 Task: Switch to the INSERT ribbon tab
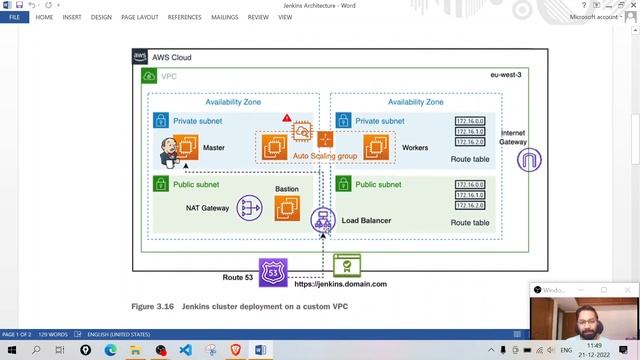[72, 17]
